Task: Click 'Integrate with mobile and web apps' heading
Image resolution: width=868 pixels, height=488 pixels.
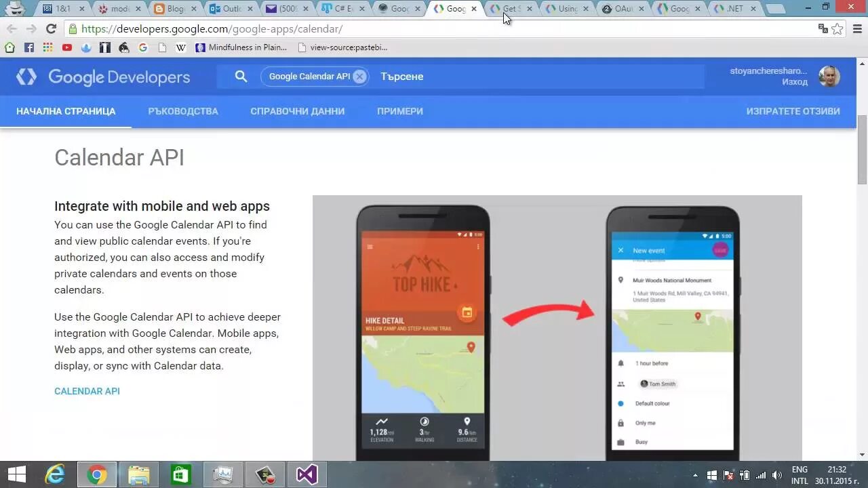Action: click(162, 206)
